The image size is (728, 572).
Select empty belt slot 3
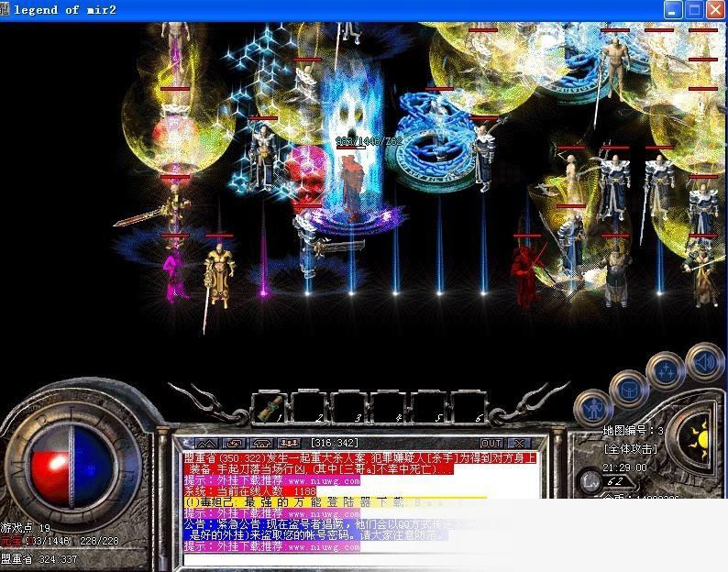[349, 408]
